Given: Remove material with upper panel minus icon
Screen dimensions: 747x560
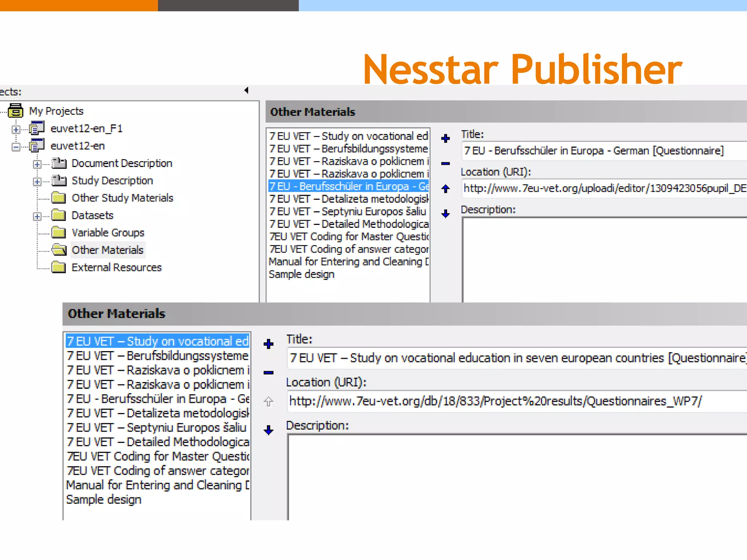Looking at the screenshot, I should [445, 163].
